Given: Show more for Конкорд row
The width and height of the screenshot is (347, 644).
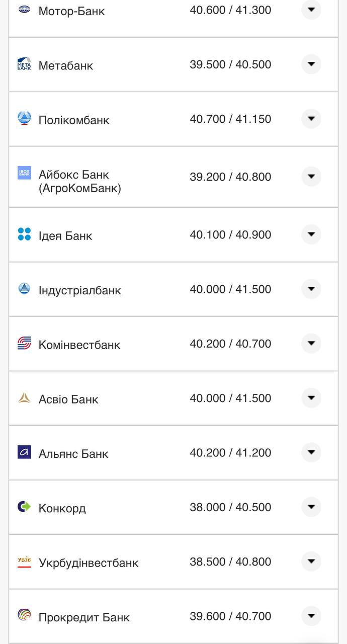Looking at the screenshot, I should pos(311,507).
